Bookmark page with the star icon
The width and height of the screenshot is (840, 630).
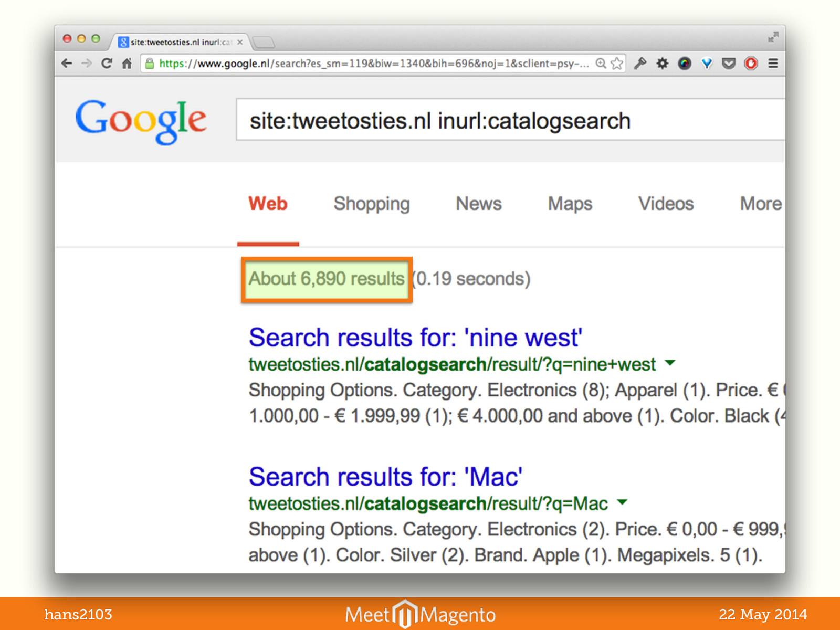coord(617,64)
